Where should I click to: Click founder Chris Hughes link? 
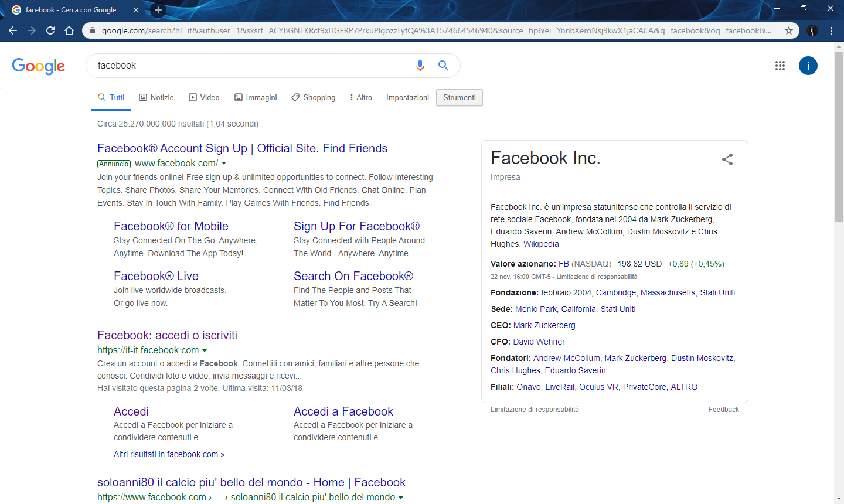tap(515, 370)
